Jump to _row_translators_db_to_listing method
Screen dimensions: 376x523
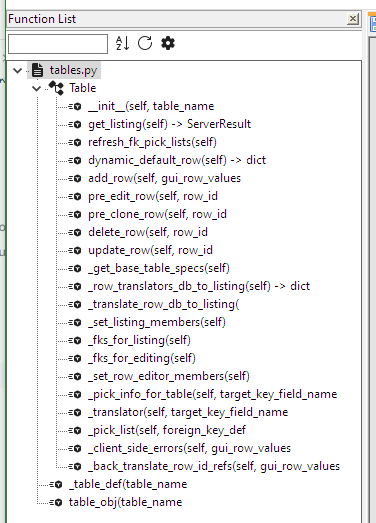pyautogui.click(x=199, y=287)
